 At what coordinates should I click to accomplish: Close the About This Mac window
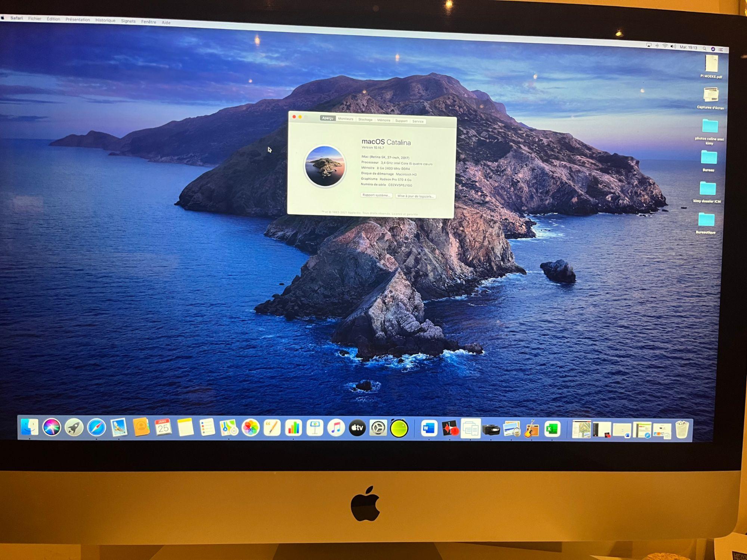pos(294,117)
